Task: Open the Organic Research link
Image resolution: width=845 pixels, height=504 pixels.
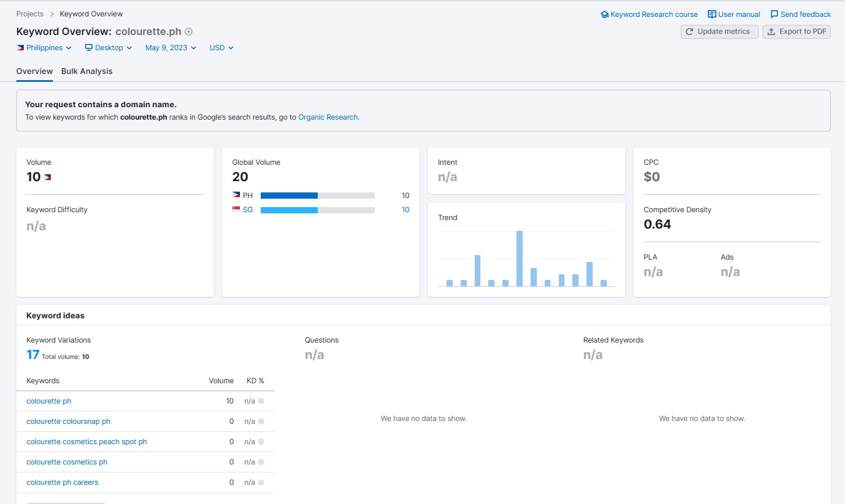Action: (x=328, y=117)
